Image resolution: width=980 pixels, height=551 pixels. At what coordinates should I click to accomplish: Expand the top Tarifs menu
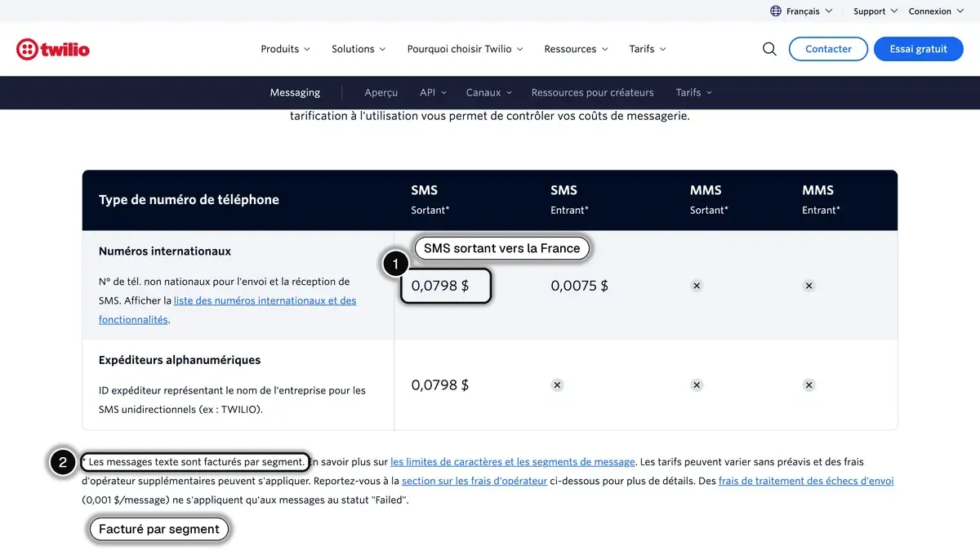[648, 49]
